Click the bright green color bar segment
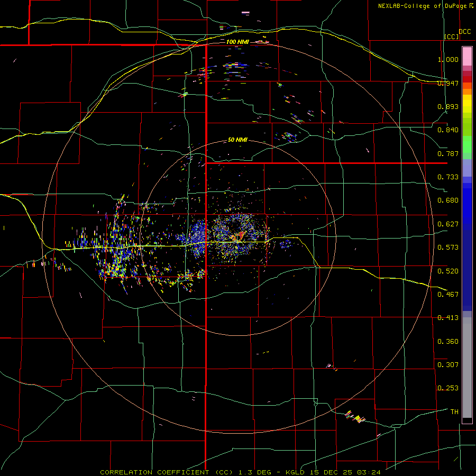Screen dimensions: 476x476 [x=467, y=145]
